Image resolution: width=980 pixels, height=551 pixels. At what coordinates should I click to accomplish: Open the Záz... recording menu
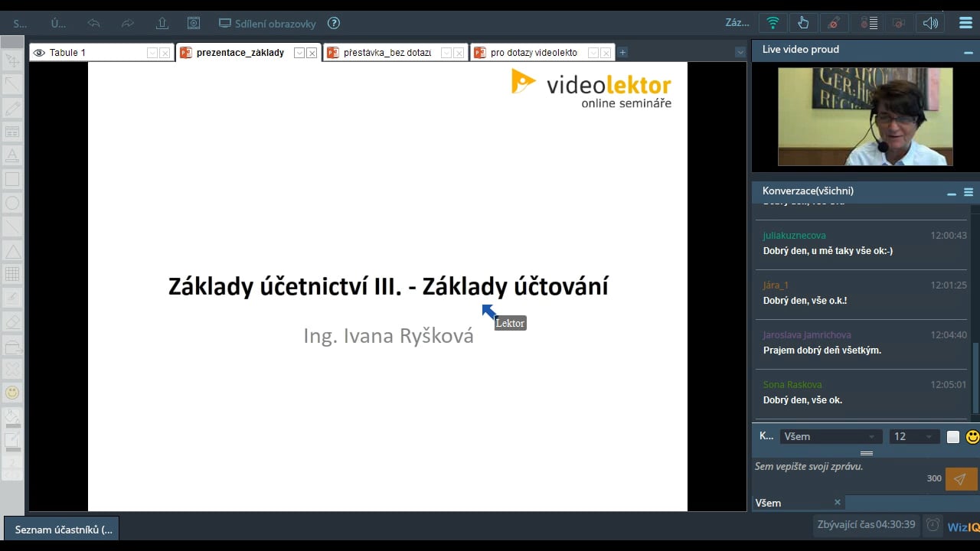[737, 23]
